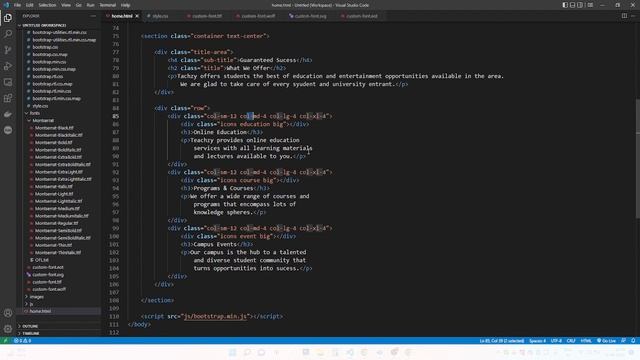Click the editor vertical scrollbar thumb
Image resolution: width=640 pixels, height=360 pixels.
(637, 159)
